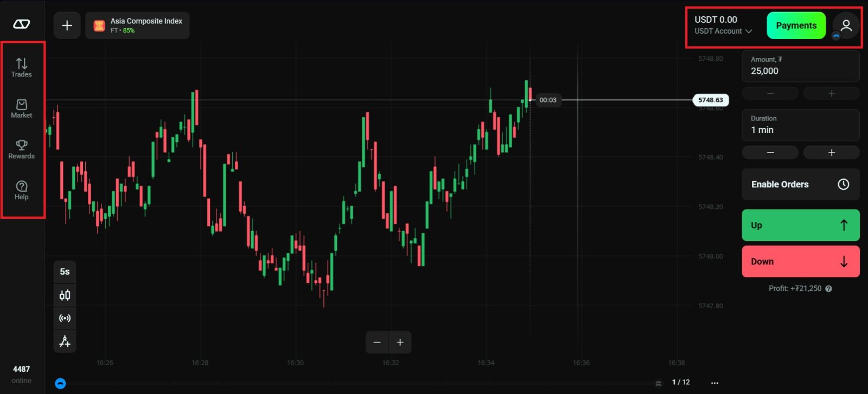This screenshot has width=868, height=394.
Task: Click the user profile avatar icon
Action: pos(845,26)
